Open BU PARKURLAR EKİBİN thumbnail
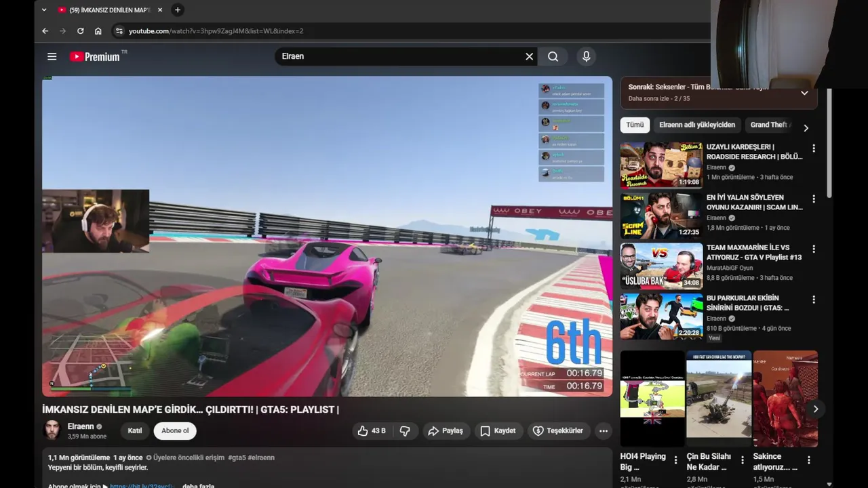Viewport: 868px width, 488px height. click(661, 316)
